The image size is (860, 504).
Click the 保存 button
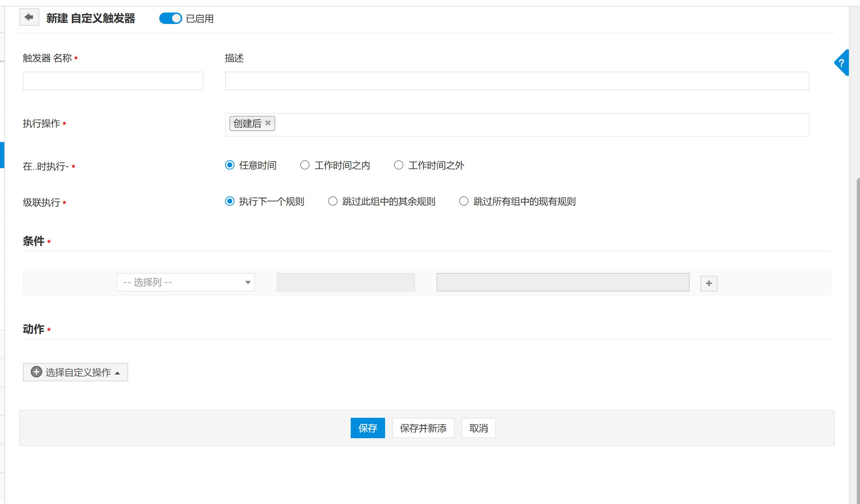coord(368,428)
